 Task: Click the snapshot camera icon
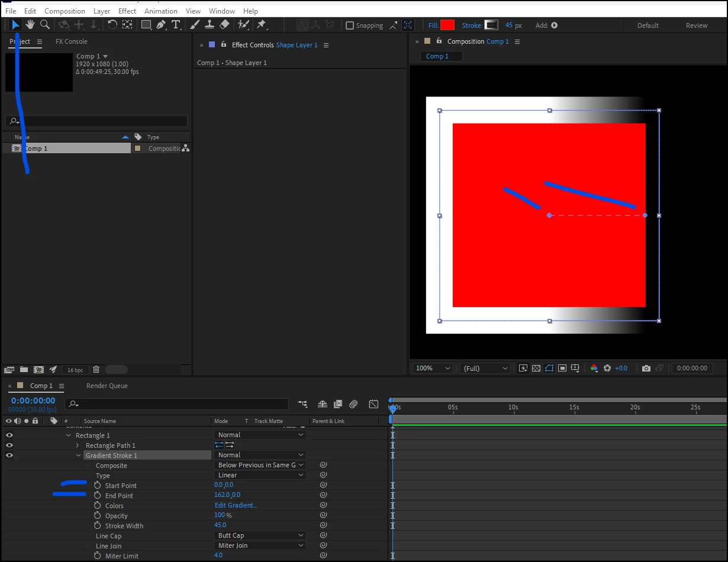click(x=646, y=368)
